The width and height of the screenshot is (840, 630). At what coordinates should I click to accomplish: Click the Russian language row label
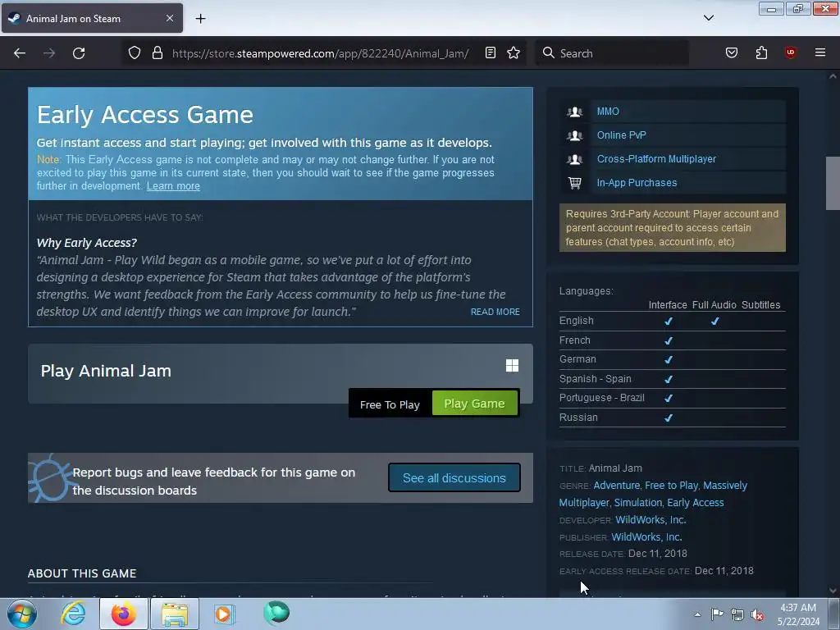click(578, 418)
